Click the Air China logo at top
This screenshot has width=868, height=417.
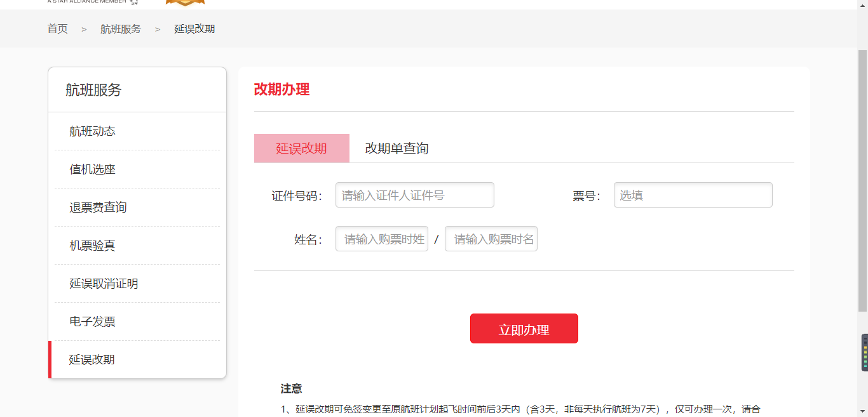(x=184, y=3)
